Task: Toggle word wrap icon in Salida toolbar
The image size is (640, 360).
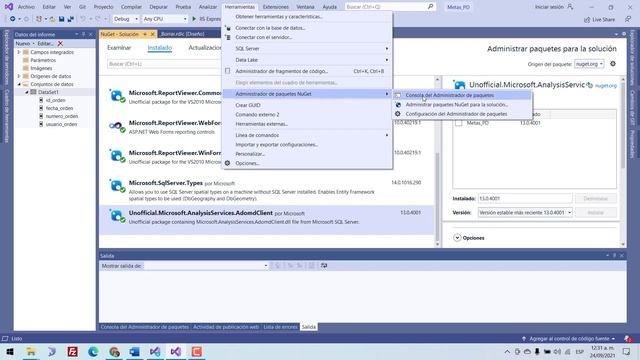Action: (324, 266)
